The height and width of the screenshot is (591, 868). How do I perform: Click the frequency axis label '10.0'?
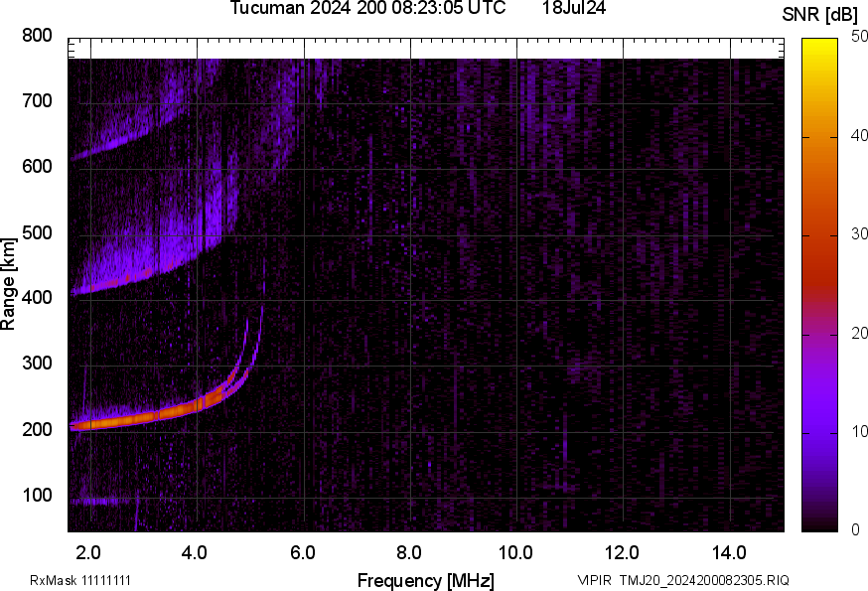click(515, 552)
